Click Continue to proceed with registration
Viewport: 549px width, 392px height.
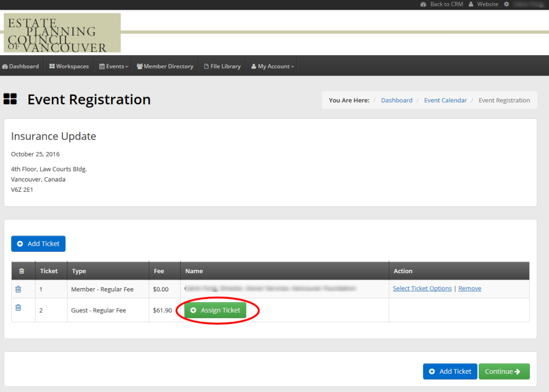(x=503, y=371)
